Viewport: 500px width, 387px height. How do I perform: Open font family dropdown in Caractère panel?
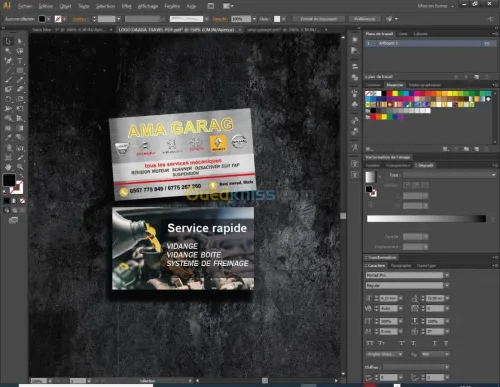tap(447, 275)
